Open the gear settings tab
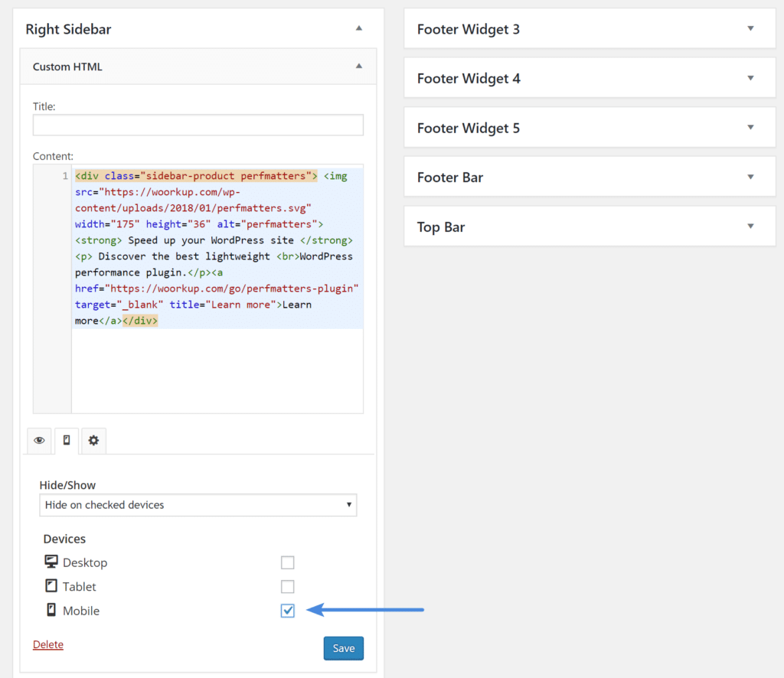This screenshot has width=784, height=678. [93, 440]
